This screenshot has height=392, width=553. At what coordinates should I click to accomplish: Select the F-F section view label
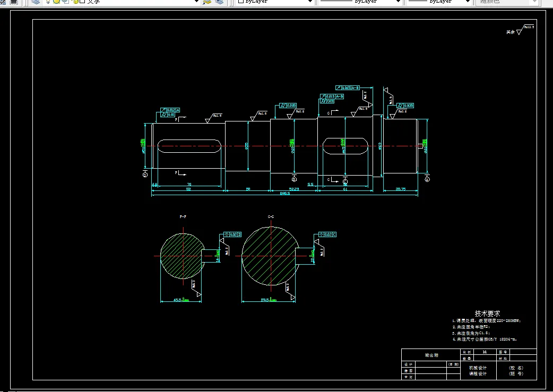(183, 217)
